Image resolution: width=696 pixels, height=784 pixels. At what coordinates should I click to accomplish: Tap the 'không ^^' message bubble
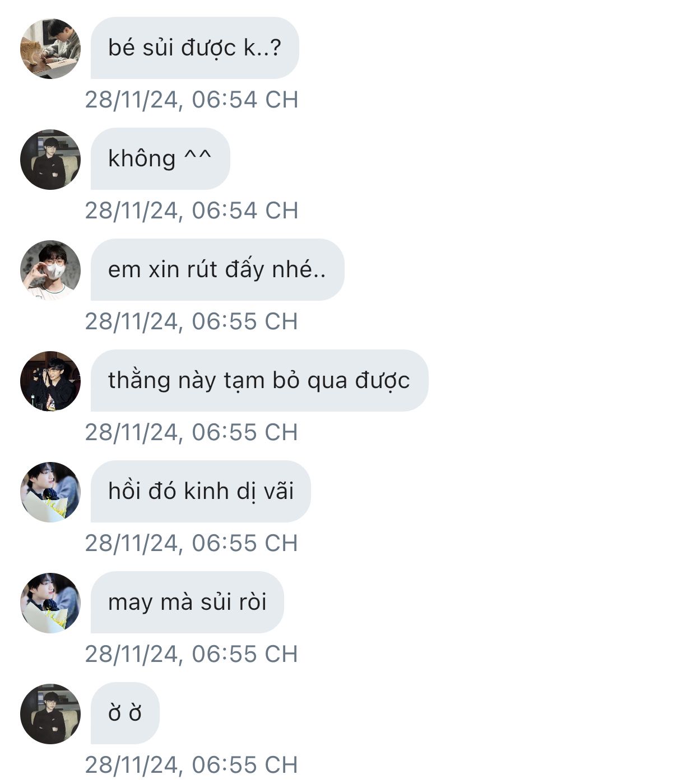point(160,159)
